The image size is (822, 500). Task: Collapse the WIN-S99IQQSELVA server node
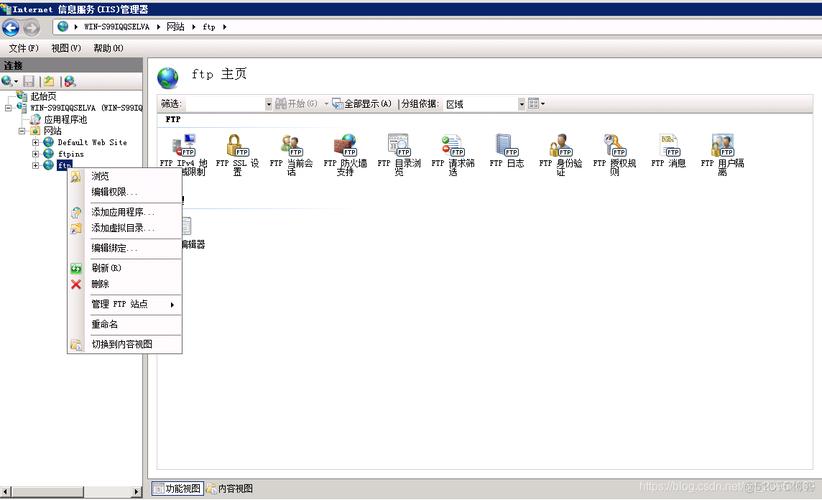8,108
